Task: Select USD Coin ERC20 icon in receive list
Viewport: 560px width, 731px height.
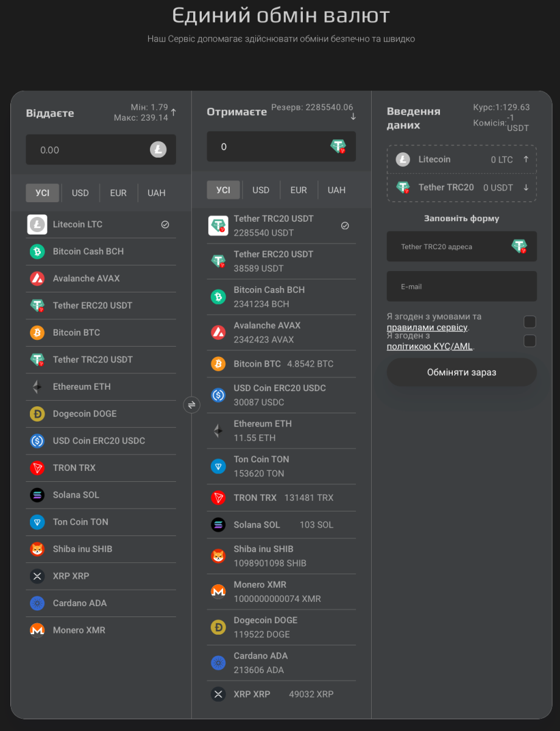Action: point(218,395)
